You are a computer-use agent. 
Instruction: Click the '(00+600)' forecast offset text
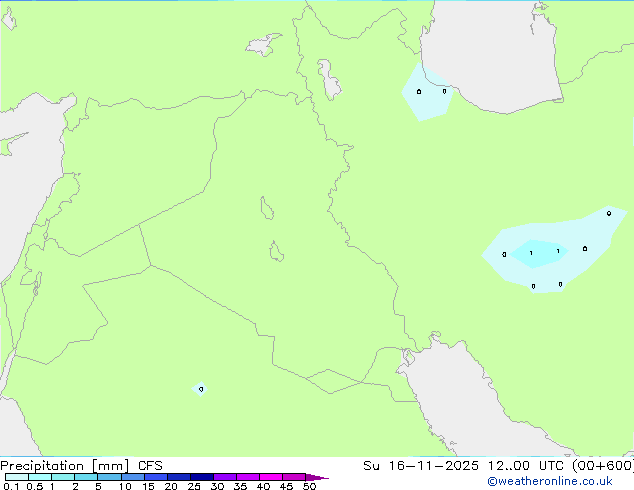(602, 466)
